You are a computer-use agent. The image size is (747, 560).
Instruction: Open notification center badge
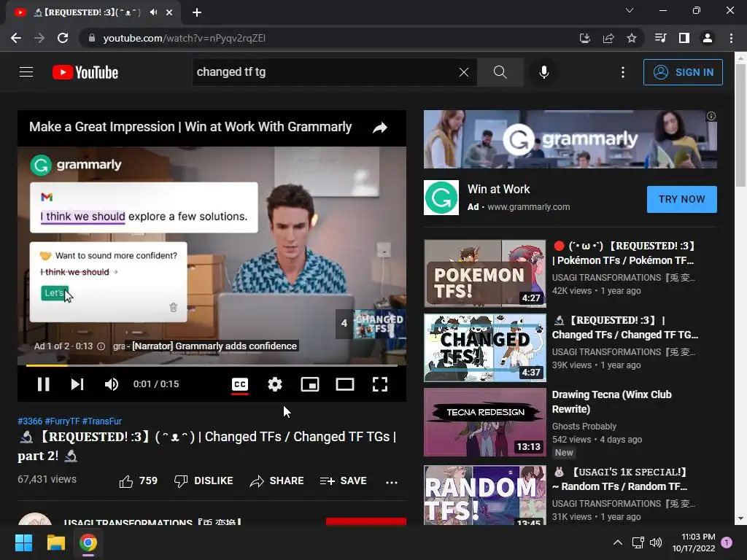[x=727, y=542]
